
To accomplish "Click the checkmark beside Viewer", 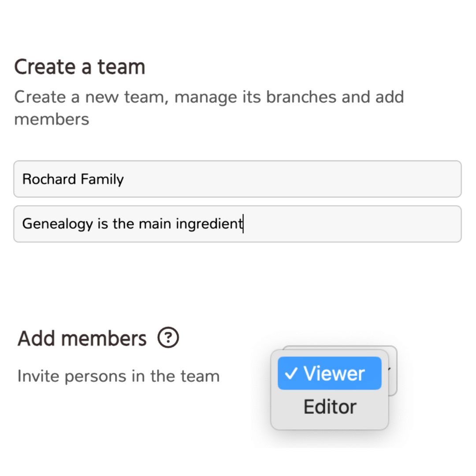I will (291, 373).
